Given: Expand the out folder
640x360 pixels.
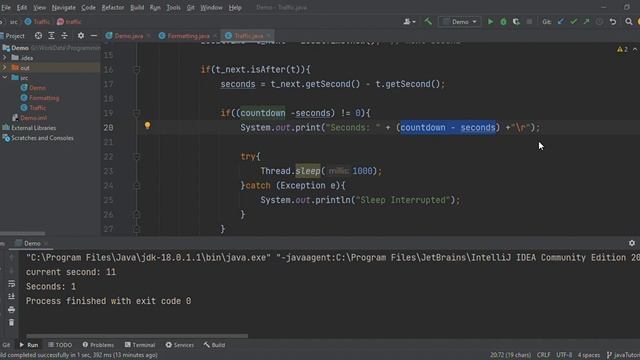Looking at the screenshot, I should pyautogui.click(x=5, y=68).
